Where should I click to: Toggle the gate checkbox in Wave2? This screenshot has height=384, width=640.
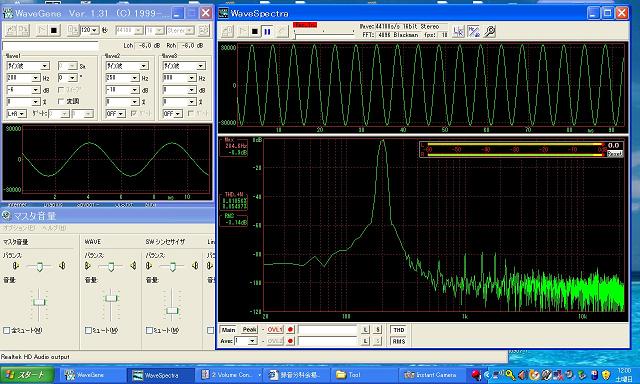pos(134,113)
